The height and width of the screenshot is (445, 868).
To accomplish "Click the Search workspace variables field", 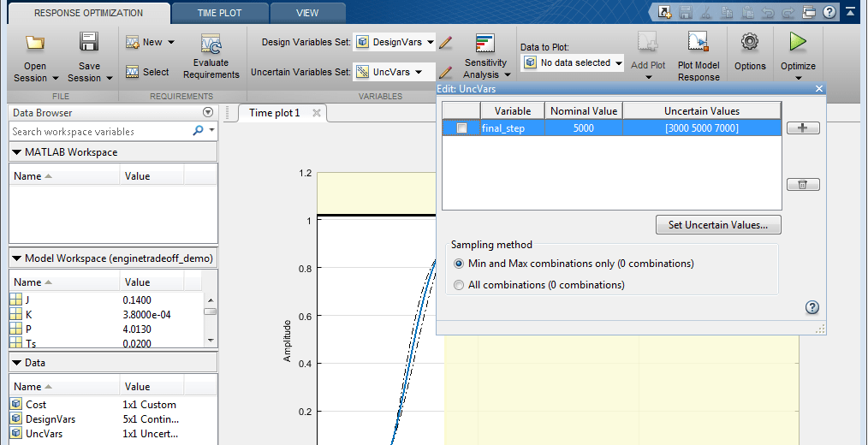I will [101, 132].
